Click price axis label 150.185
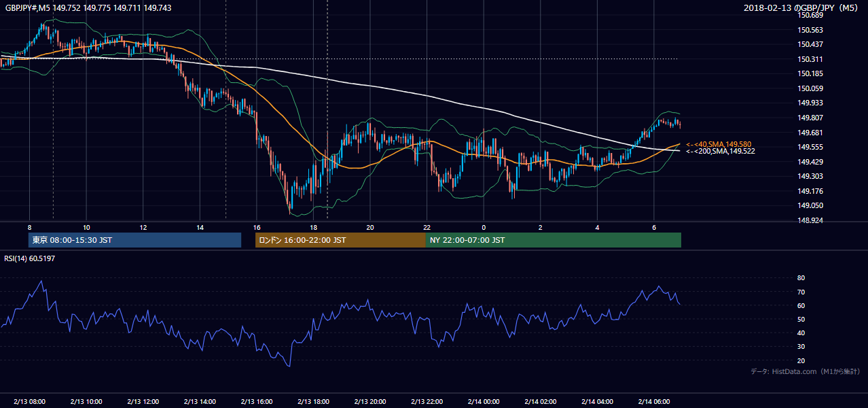This screenshot has width=868, height=408. click(x=811, y=73)
